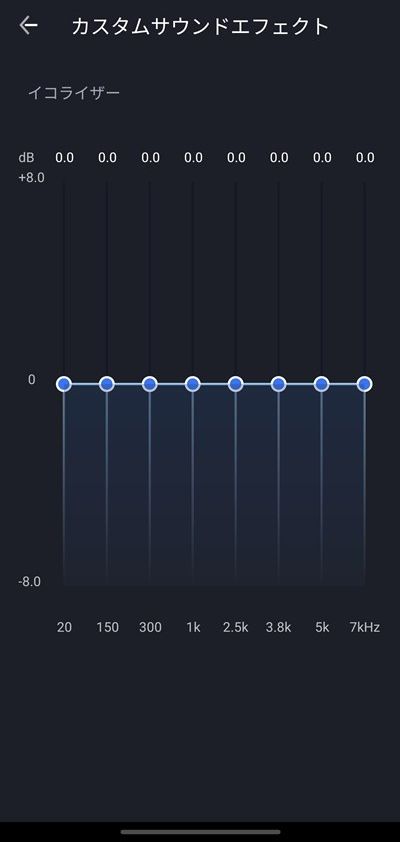Select the 300 Hz slider handle
Viewport: 400px width, 842px height.
point(150,384)
